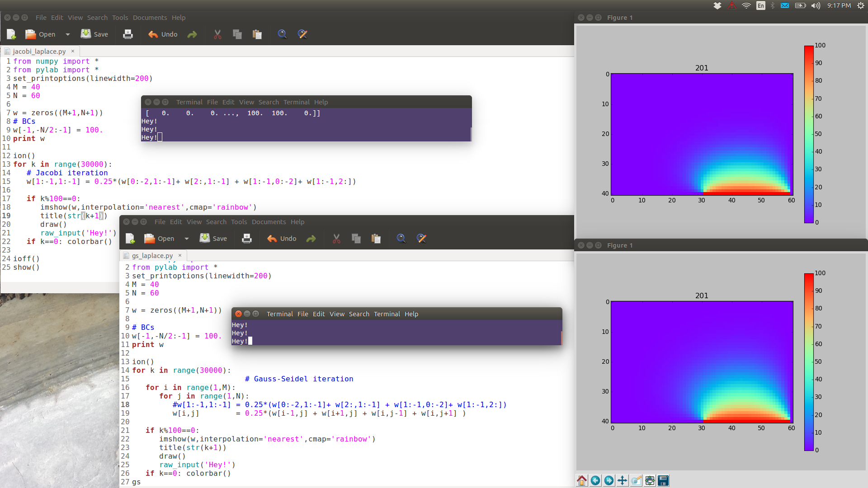The height and width of the screenshot is (488, 868).
Task: Click the Cut scissors icon in gs_laplace editor toolbar
Action: pos(336,239)
